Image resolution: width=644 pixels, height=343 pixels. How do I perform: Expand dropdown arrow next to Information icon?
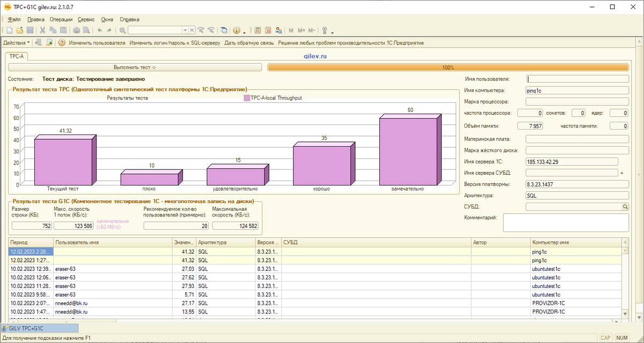tap(244, 32)
